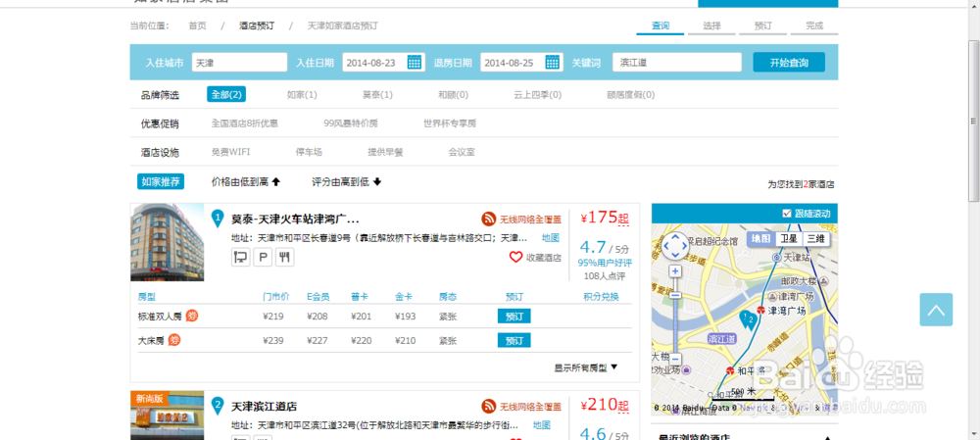The image size is (980, 440).
Task: Filter by brand 云上四季(0)
Action: coord(537,95)
